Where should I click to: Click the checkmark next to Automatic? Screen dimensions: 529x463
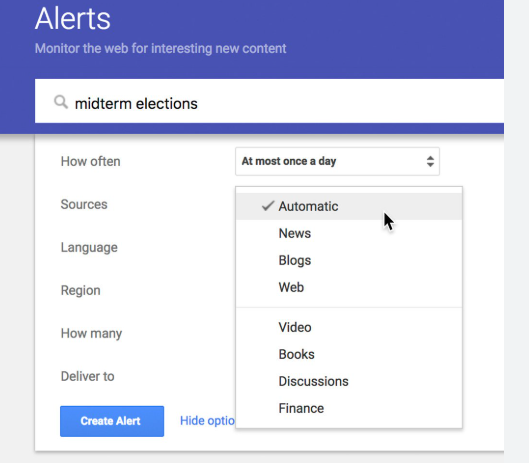pos(268,206)
